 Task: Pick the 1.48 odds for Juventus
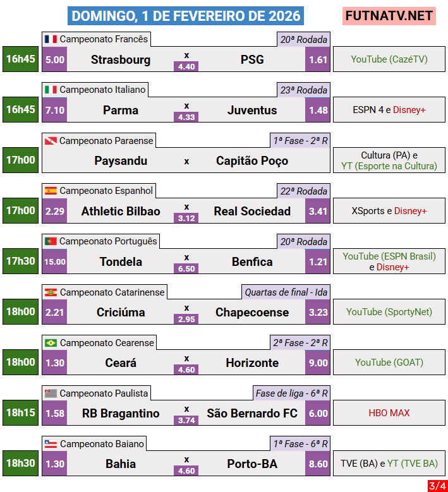318,110
